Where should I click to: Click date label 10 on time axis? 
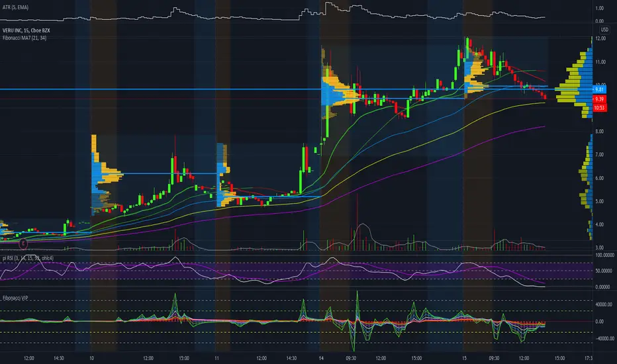coord(91,358)
